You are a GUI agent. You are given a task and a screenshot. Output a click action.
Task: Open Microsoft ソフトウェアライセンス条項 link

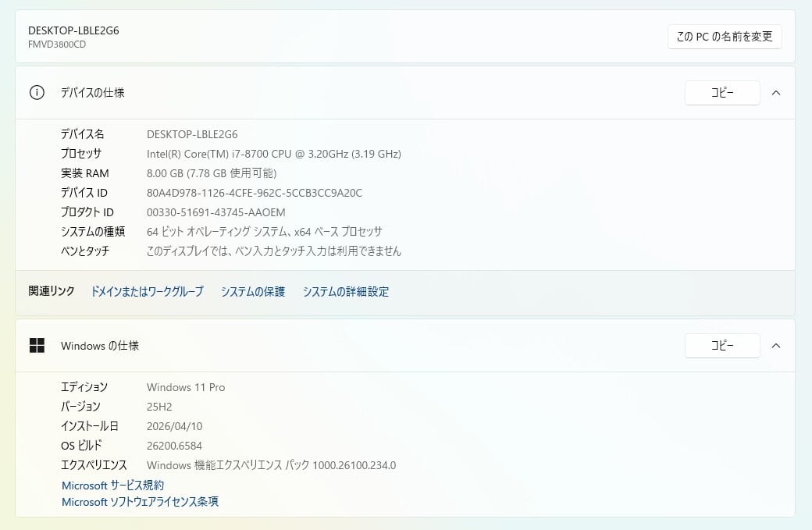[x=140, y=502]
